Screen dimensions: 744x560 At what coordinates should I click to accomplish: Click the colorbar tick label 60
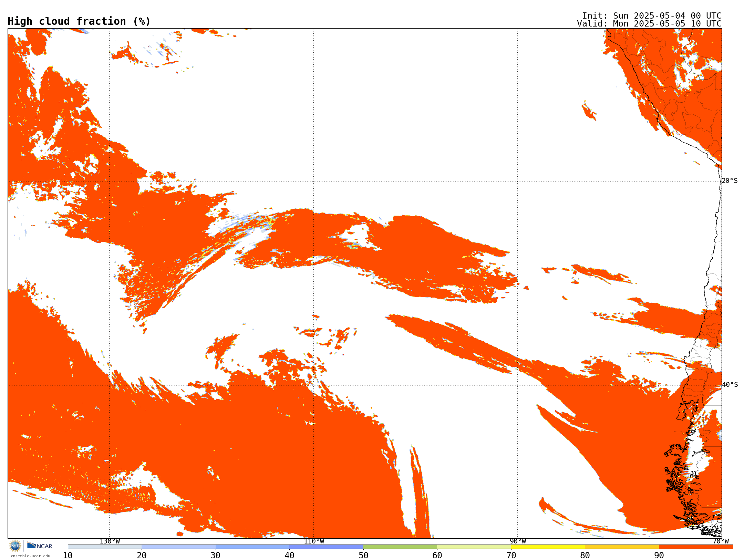pos(437,556)
